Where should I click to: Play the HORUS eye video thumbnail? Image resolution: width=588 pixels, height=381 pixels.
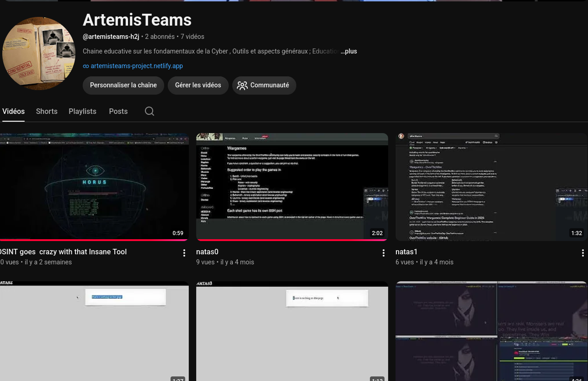tap(94, 187)
